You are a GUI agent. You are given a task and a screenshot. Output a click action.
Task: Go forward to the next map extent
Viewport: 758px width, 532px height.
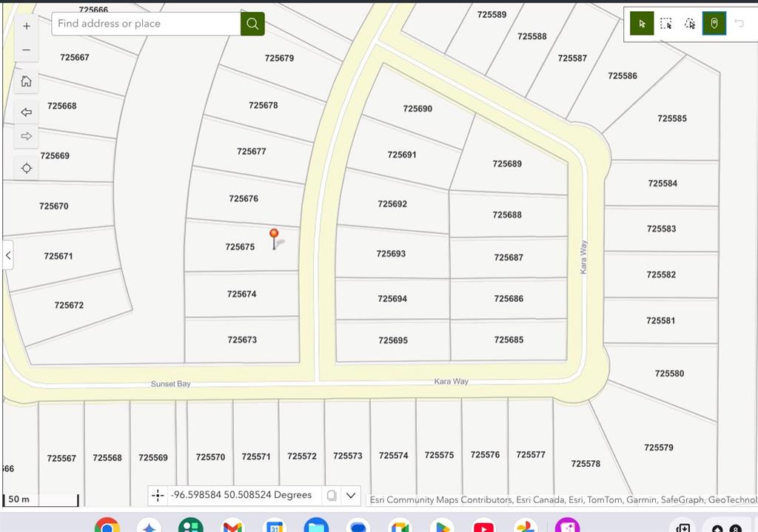point(27,136)
